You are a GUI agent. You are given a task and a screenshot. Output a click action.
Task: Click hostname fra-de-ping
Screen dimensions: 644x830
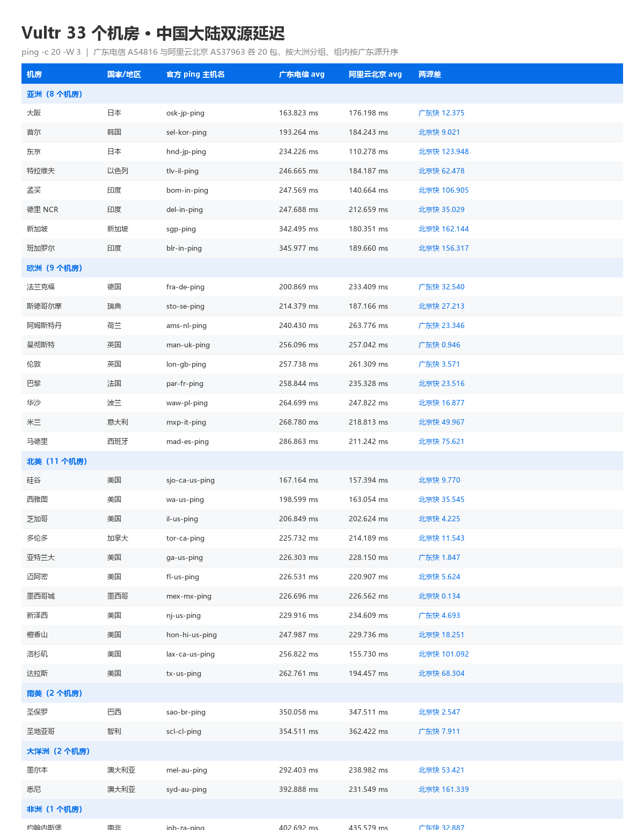[x=185, y=287]
